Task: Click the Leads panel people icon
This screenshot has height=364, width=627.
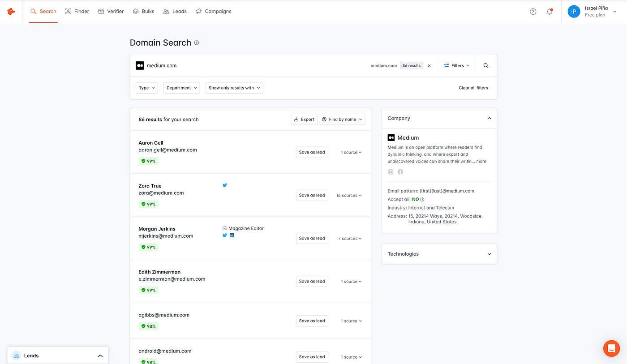Action: point(17,355)
